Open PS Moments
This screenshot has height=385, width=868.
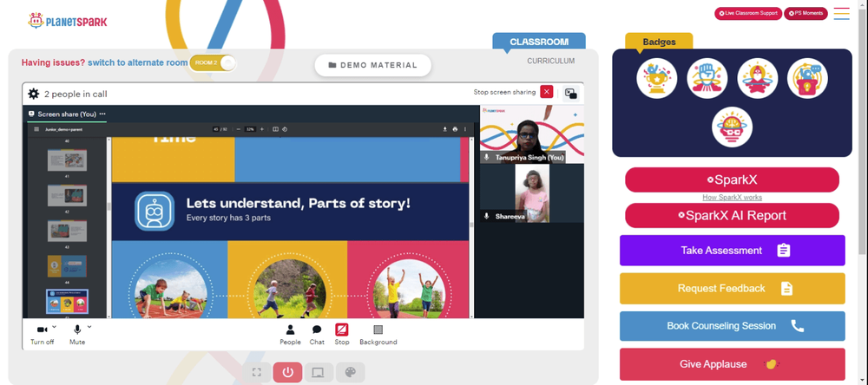point(806,13)
